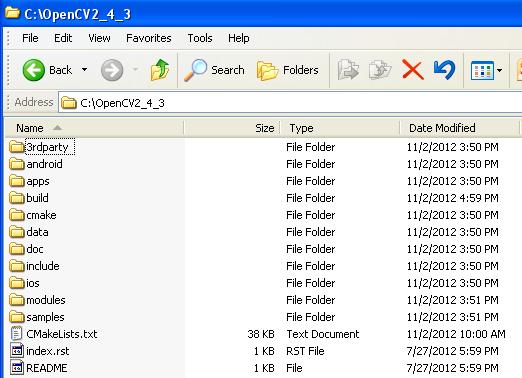Click the modules folder name
Image resolution: width=522 pixels, height=378 pixels.
pos(46,300)
